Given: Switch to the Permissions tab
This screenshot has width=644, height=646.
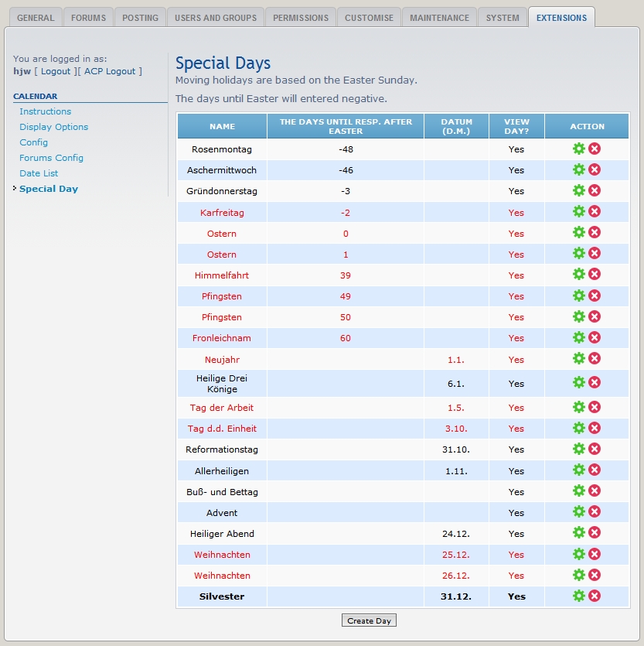Looking at the screenshot, I should pos(301,18).
